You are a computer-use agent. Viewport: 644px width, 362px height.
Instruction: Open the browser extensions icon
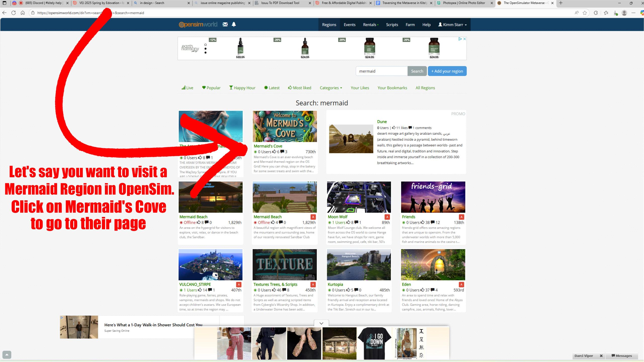[x=596, y=13]
